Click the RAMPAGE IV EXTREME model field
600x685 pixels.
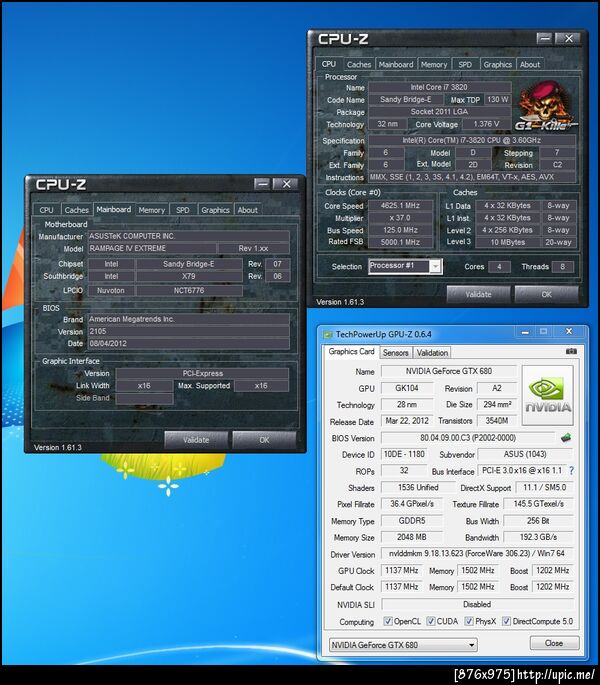[152, 248]
